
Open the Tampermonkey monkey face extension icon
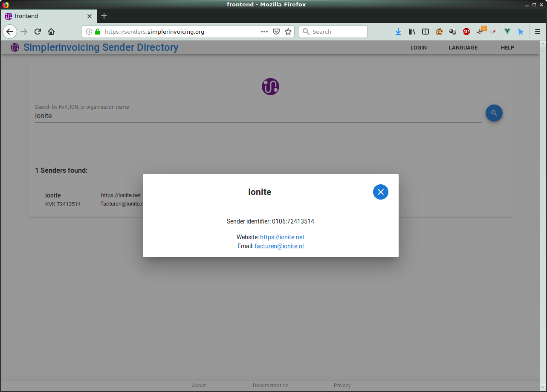pos(439,32)
